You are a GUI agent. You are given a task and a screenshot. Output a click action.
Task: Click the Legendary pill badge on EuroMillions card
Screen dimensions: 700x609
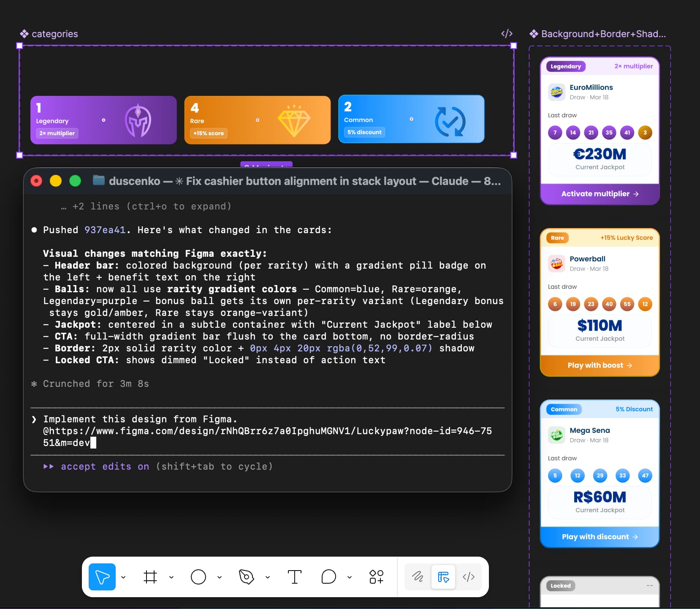tap(566, 66)
